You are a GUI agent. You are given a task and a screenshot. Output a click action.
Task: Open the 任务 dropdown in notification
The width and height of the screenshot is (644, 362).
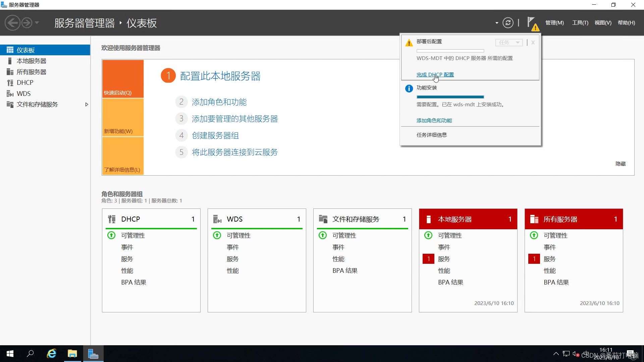click(x=509, y=43)
